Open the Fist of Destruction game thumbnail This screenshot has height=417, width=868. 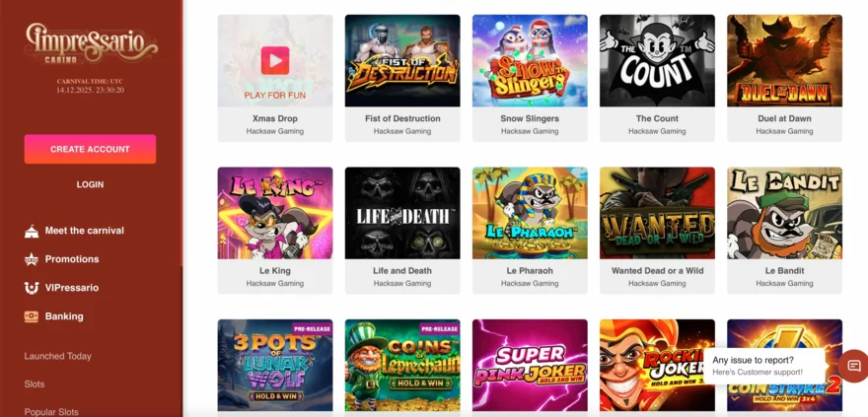[402, 61]
